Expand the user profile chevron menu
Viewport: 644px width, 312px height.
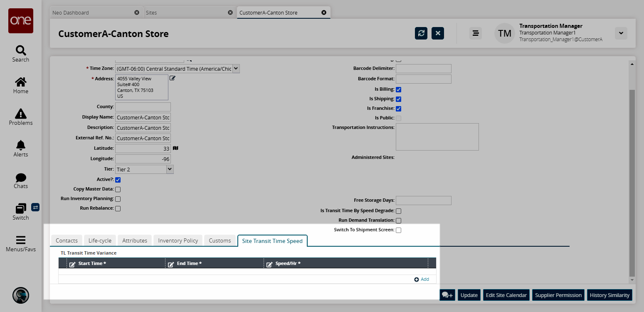tap(621, 33)
